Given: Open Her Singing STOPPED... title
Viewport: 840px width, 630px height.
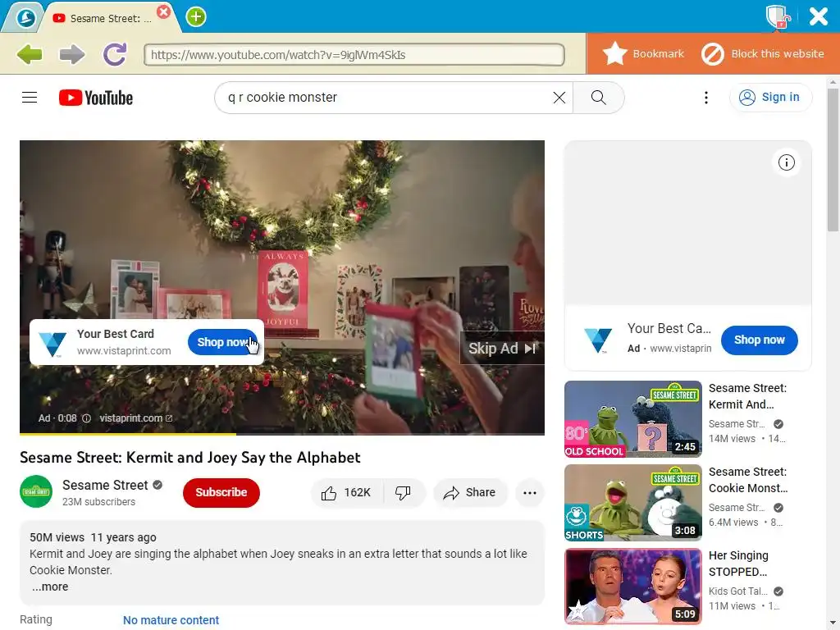Looking at the screenshot, I should click(738, 564).
